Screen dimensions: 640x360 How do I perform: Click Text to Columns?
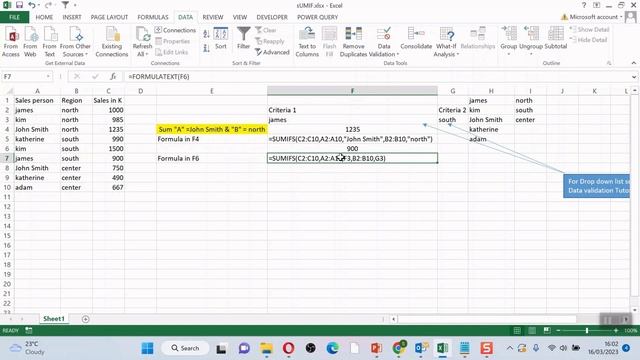307,42
